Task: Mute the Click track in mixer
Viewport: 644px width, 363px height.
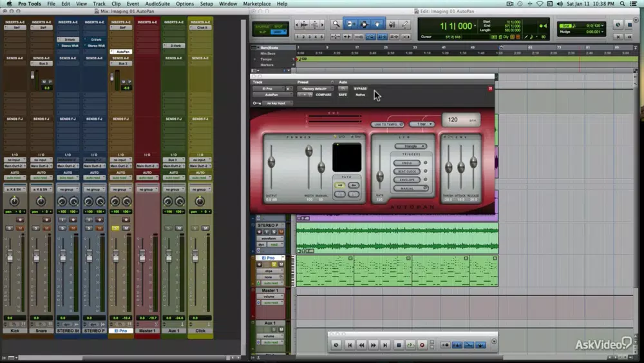Action: click(205, 228)
